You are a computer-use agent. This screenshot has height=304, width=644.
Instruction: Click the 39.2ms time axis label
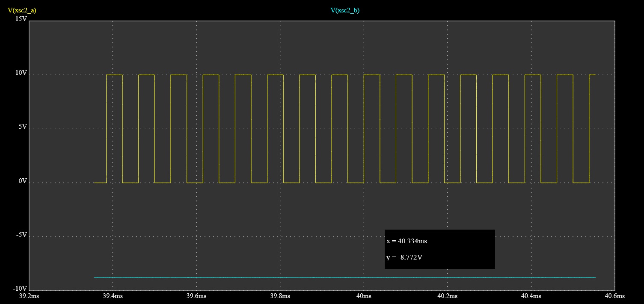coord(29,296)
